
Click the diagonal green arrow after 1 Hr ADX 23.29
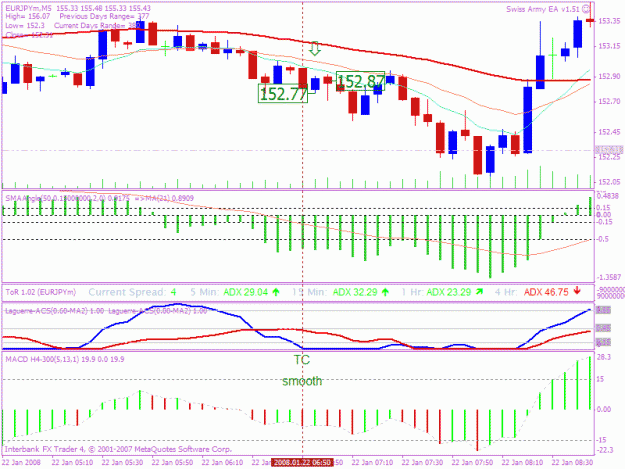coord(479,292)
